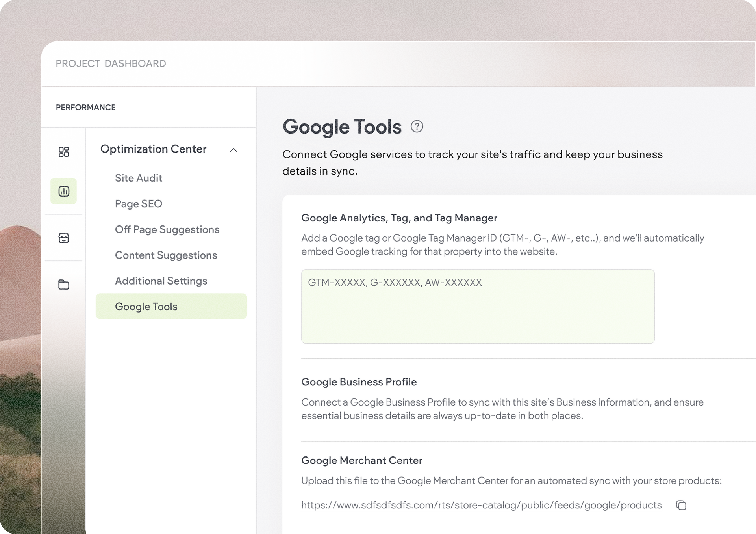756x534 pixels.
Task: Click the PERFORMANCE section label
Action: [x=85, y=107]
